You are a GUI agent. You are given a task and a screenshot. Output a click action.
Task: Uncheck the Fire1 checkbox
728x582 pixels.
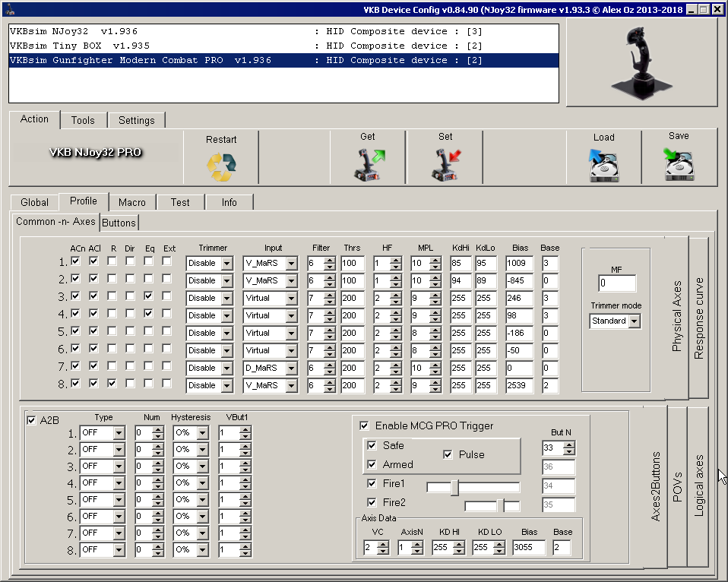coord(372,484)
